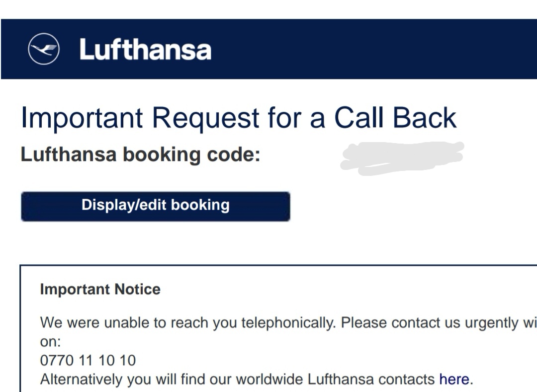Click the Lufthansa wordmark in the header
The image size is (537, 392).
(145, 49)
